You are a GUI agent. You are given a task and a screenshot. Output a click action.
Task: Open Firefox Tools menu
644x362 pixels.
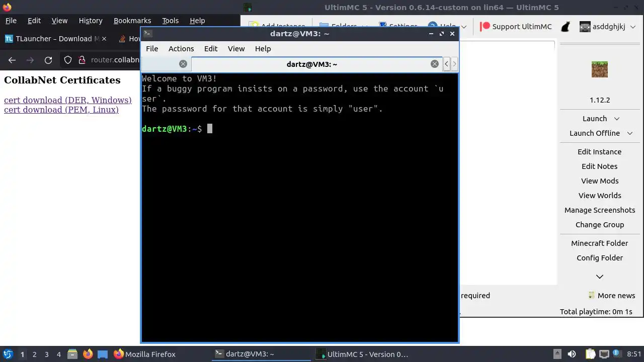pos(170,21)
